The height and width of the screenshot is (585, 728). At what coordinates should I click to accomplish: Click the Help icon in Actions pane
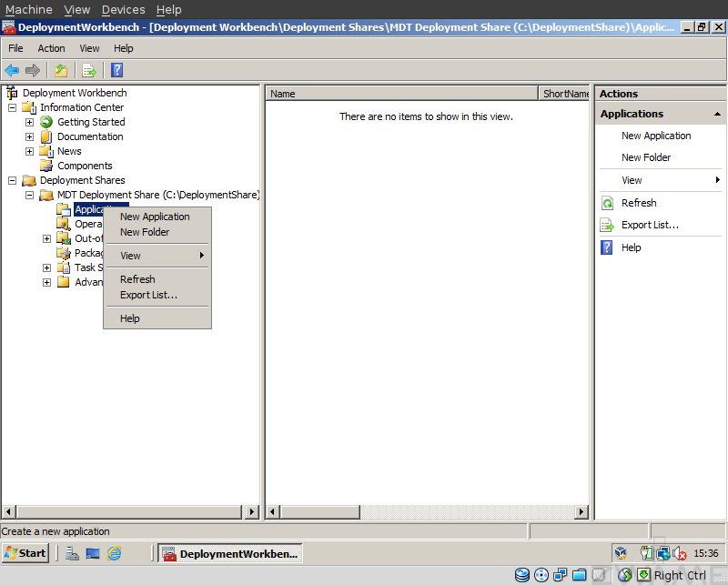coord(606,247)
